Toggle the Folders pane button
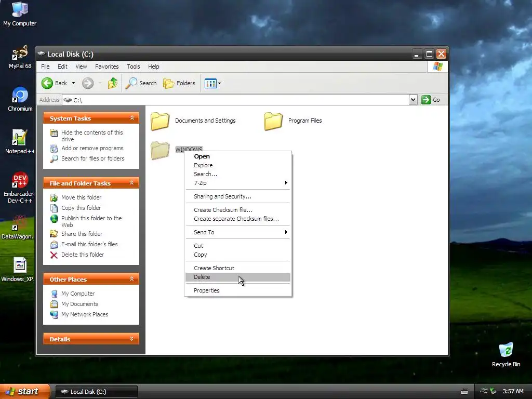Image resolution: width=532 pixels, height=399 pixels. (x=179, y=83)
